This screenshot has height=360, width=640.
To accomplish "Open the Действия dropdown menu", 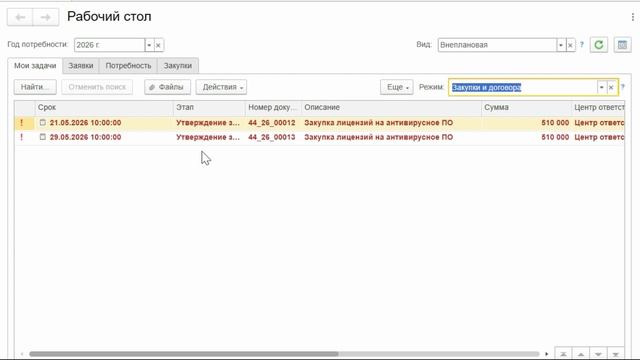I will tap(221, 87).
